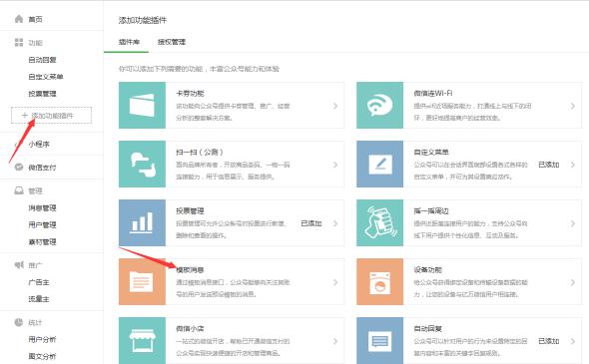Click the 微信连Wi-Fi signal icon
The width and height of the screenshot is (589, 364).
tap(379, 105)
